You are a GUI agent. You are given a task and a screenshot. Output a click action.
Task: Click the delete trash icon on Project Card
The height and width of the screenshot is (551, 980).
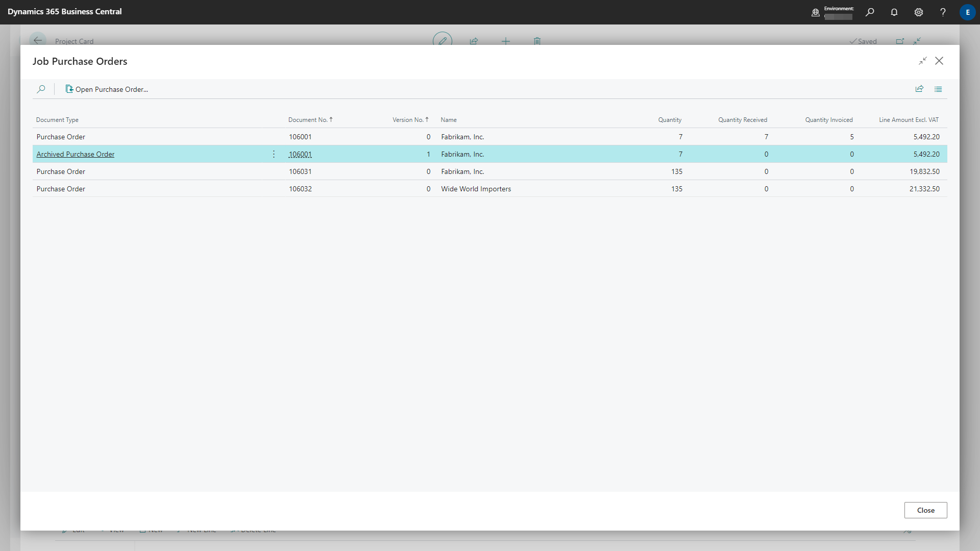[537, 41]
